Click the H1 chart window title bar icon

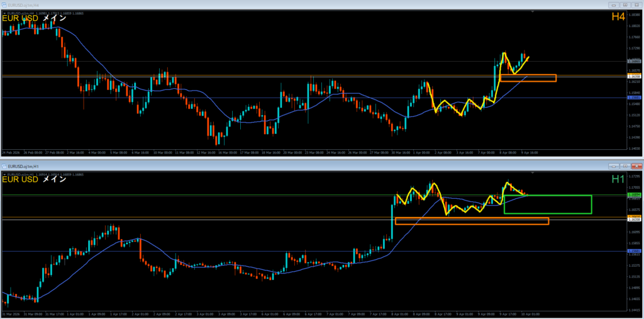click(5, 165)
